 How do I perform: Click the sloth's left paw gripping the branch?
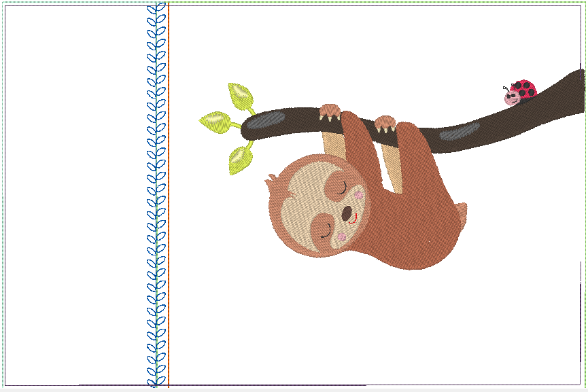click(330, 111)
